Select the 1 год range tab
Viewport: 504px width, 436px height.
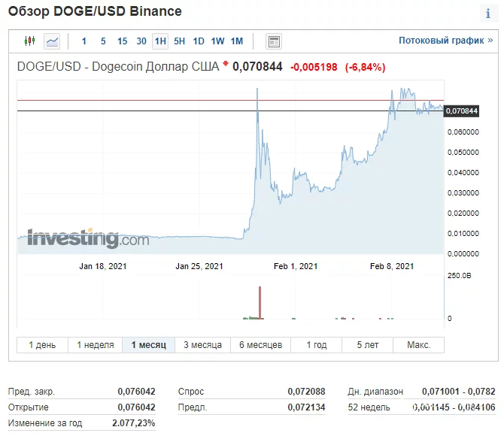317,345
